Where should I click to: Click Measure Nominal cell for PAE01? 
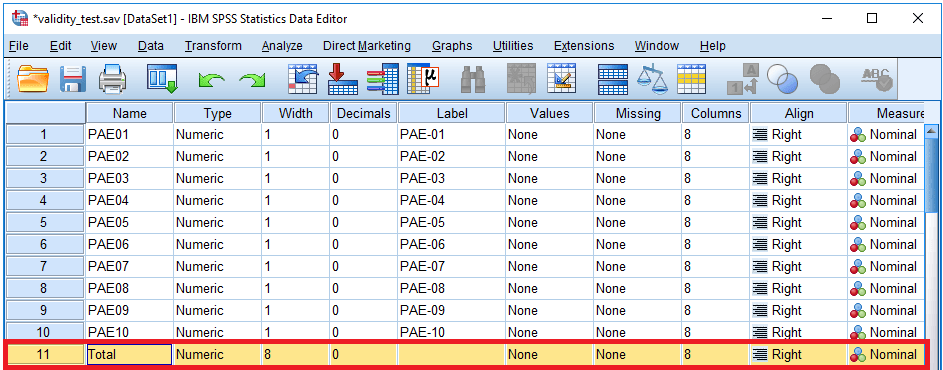coord(885,135)
